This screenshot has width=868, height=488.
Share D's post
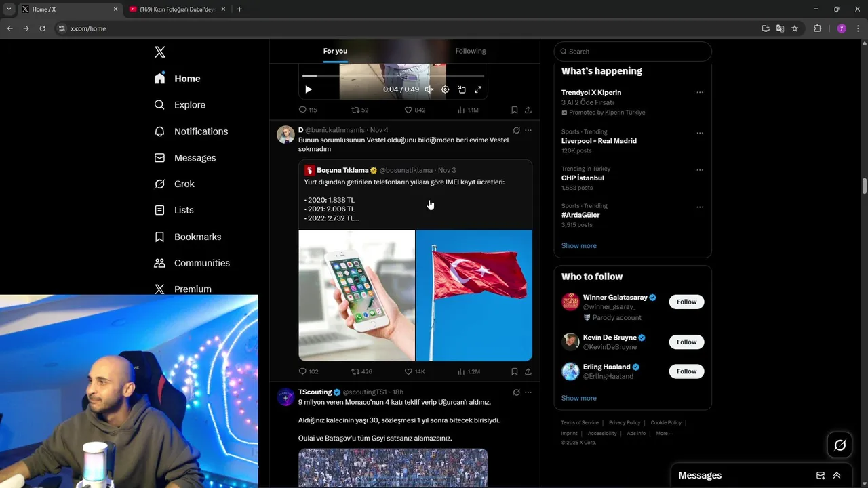click(528, 371)
